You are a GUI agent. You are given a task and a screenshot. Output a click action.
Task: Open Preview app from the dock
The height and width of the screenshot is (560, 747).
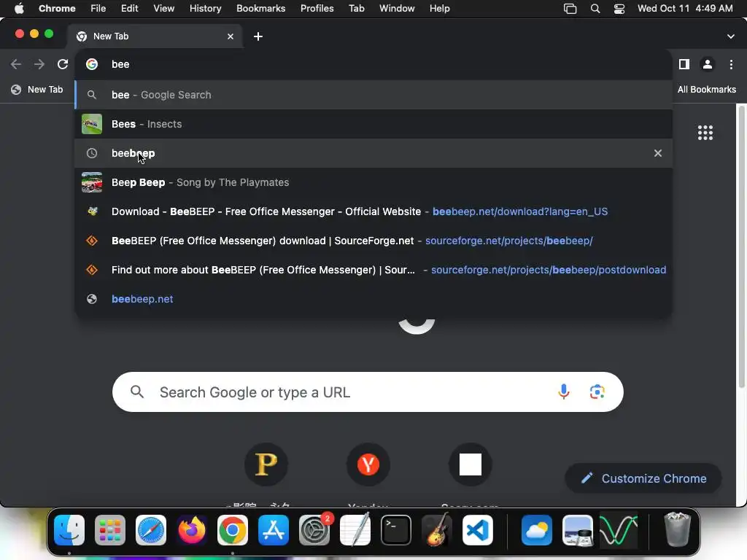[x=578, y=530]
